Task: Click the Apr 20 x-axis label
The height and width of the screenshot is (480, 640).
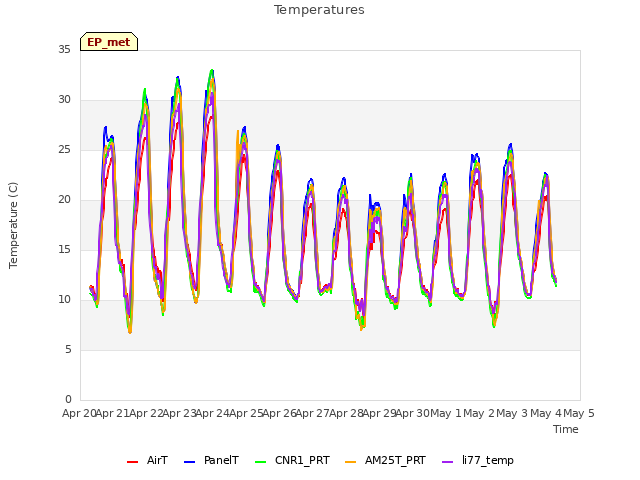Action: (79, 413)
